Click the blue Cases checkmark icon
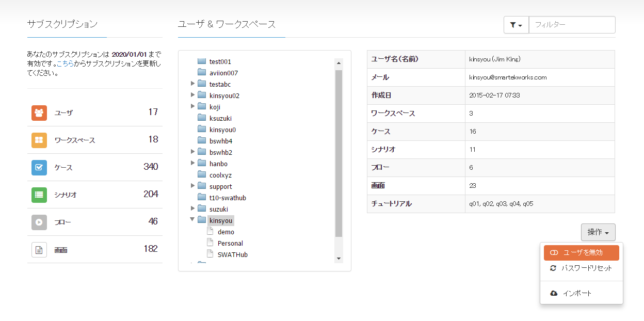 coord(39,167)
